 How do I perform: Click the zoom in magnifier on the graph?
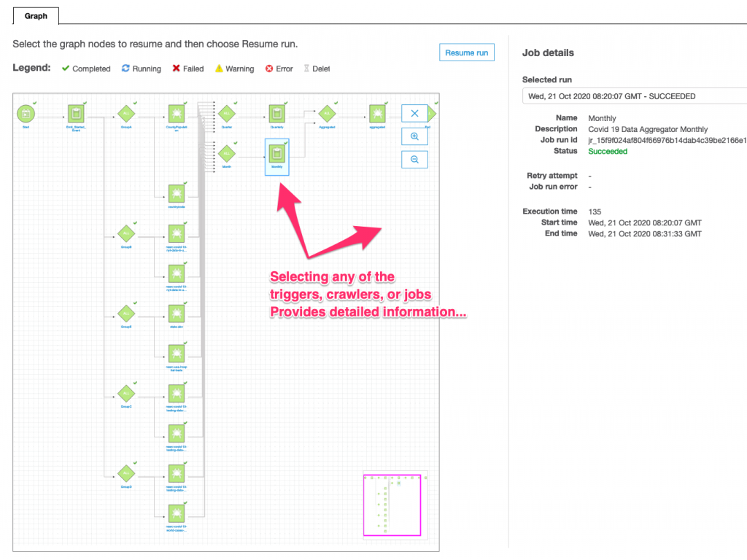[414, 136]
